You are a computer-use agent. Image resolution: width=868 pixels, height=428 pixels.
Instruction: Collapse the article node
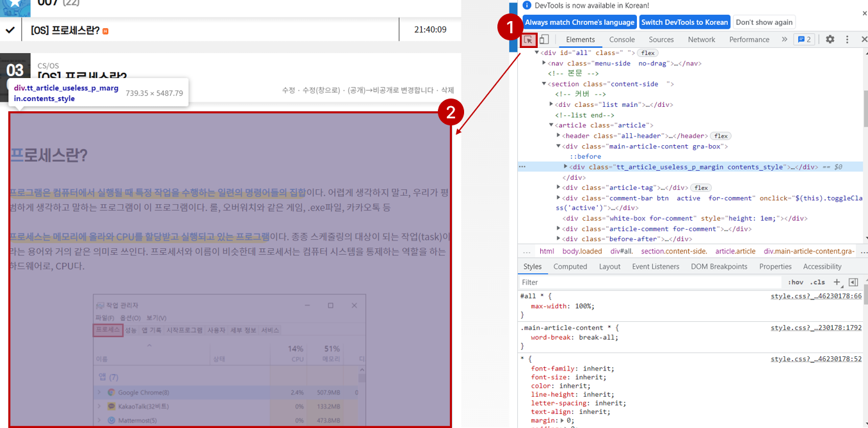coord(551,125)
